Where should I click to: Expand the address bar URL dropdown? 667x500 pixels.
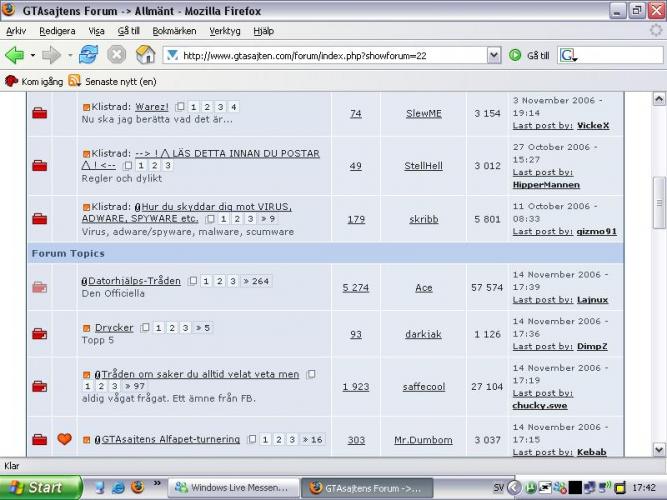coord(496,55)
